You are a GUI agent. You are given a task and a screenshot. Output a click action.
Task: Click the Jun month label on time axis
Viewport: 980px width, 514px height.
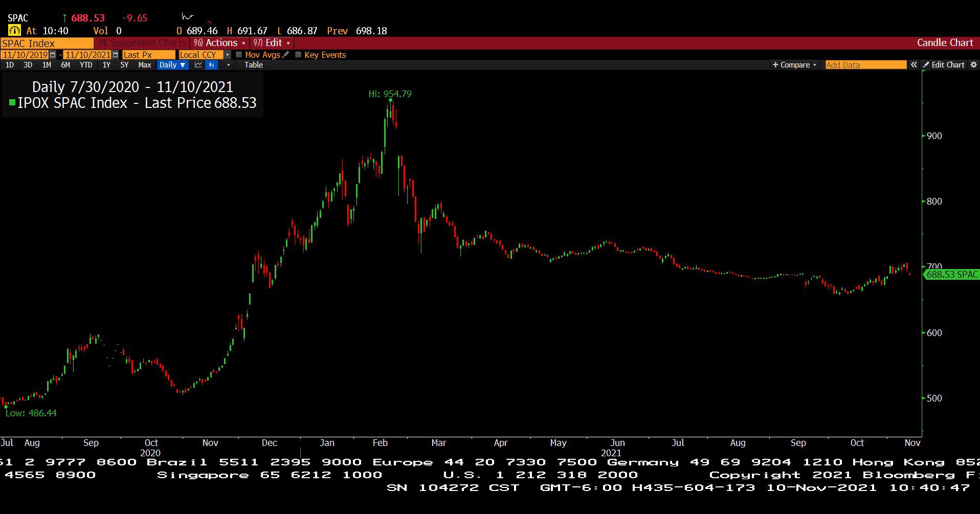coord(617,443)
